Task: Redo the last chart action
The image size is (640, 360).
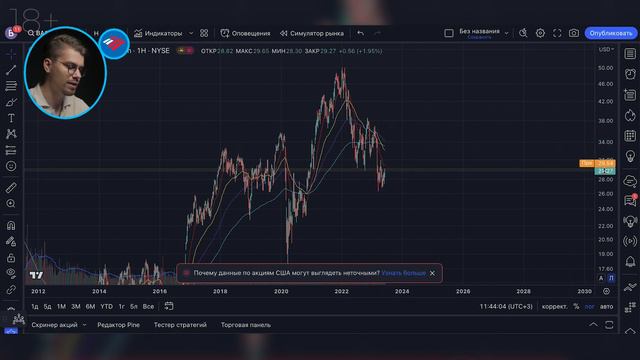Action: tap(378, 33)
